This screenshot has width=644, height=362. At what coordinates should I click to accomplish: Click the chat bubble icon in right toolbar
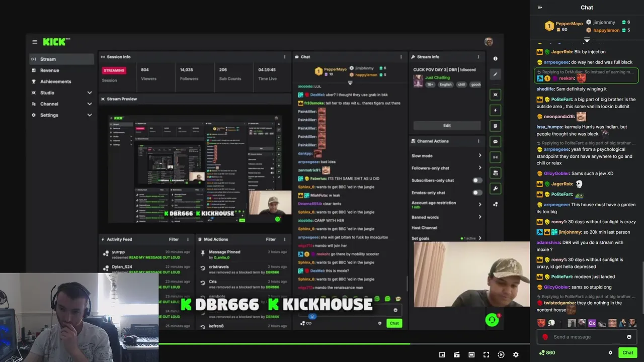coord(495,141)
